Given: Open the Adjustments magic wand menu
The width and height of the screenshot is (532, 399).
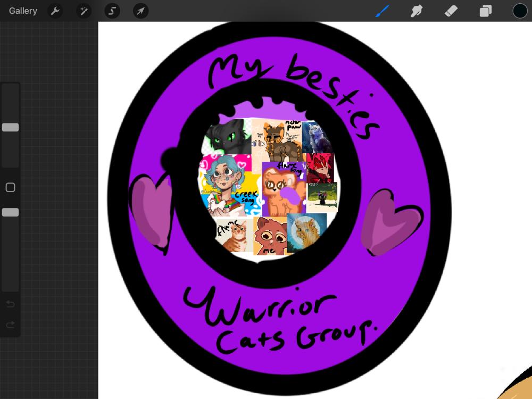Looking at the screenshot, I should pos(84,11).
